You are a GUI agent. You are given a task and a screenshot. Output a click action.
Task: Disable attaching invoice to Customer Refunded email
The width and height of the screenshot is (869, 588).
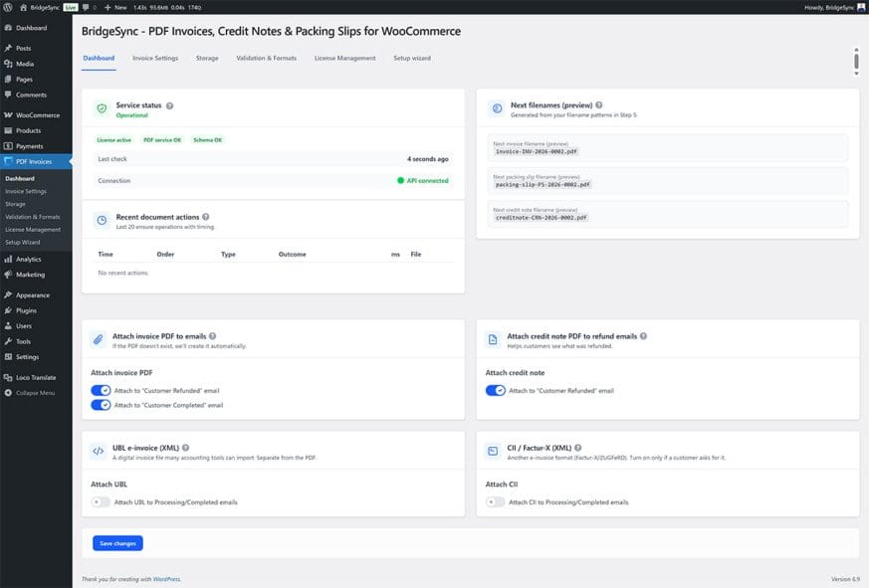click(x=104, y=391)
